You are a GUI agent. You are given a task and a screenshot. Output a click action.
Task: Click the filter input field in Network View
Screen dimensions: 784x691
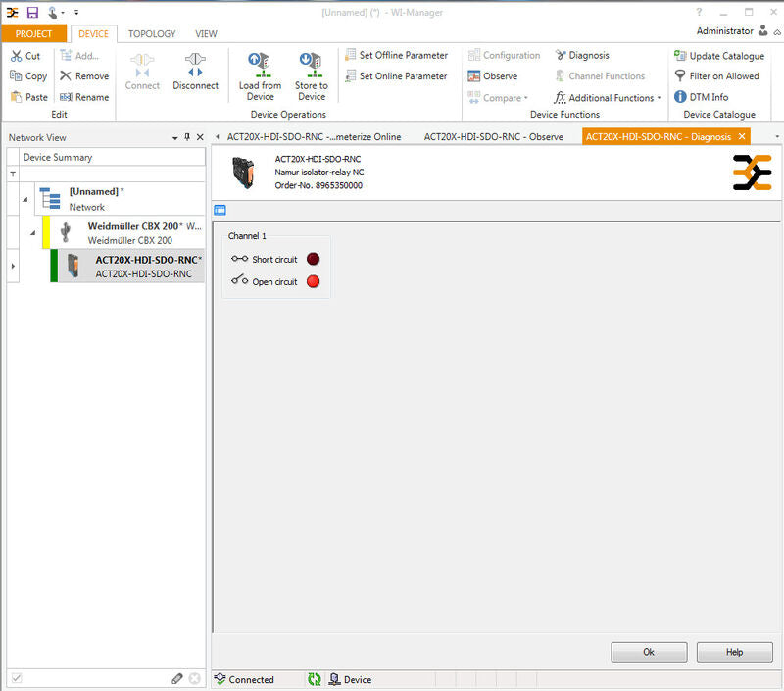click(x=112, y=174)
